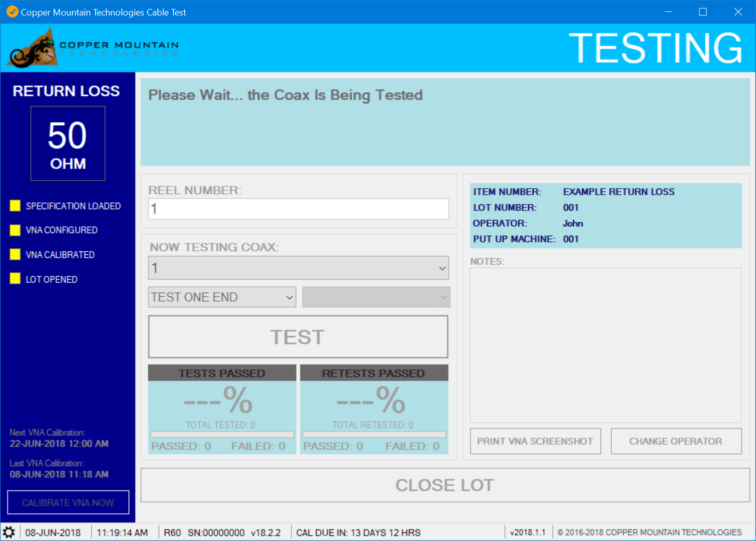Click the RETURN LOSS heading
This screenshot has width=756, height=541.
(x=66, y=91)
